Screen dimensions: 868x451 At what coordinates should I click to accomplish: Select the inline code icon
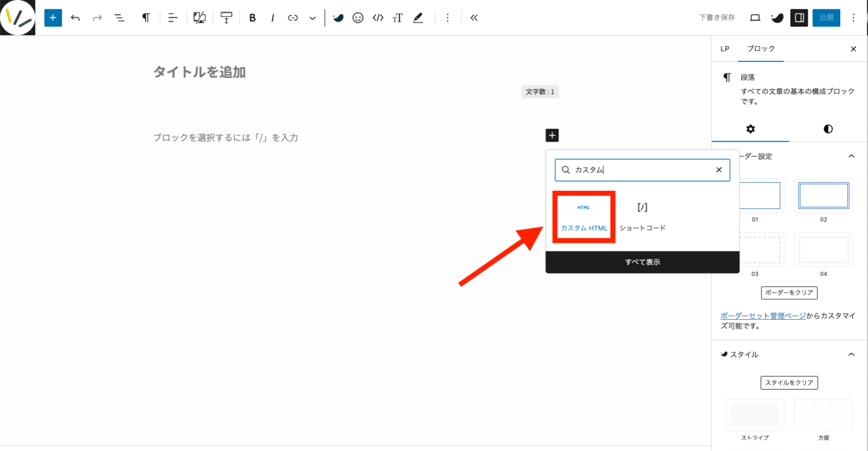(x=378, y=17)
